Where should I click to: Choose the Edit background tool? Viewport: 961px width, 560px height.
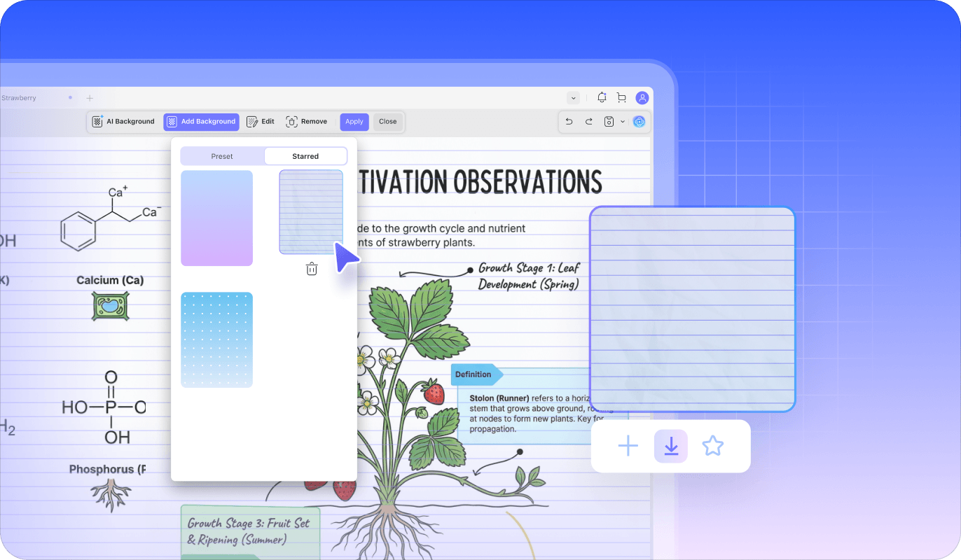pyautogui.click(x=261, y=122)
